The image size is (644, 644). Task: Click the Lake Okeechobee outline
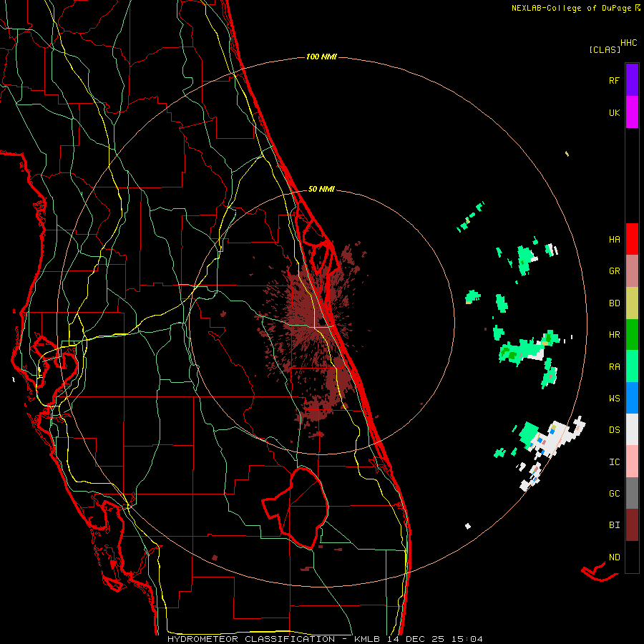click(296, 507)
